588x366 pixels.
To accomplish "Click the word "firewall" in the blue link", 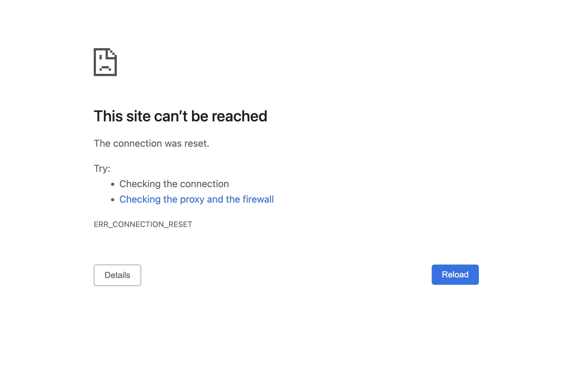I will pos(258,199).
